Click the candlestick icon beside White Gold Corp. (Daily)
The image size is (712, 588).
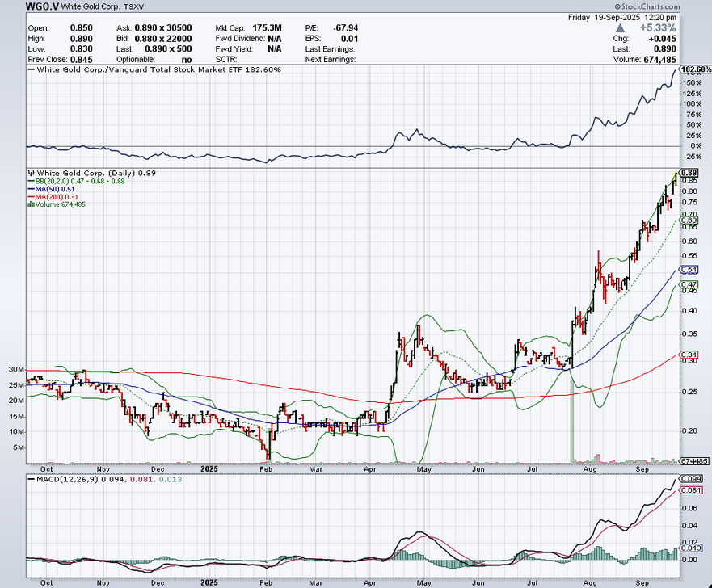[28, 173]
